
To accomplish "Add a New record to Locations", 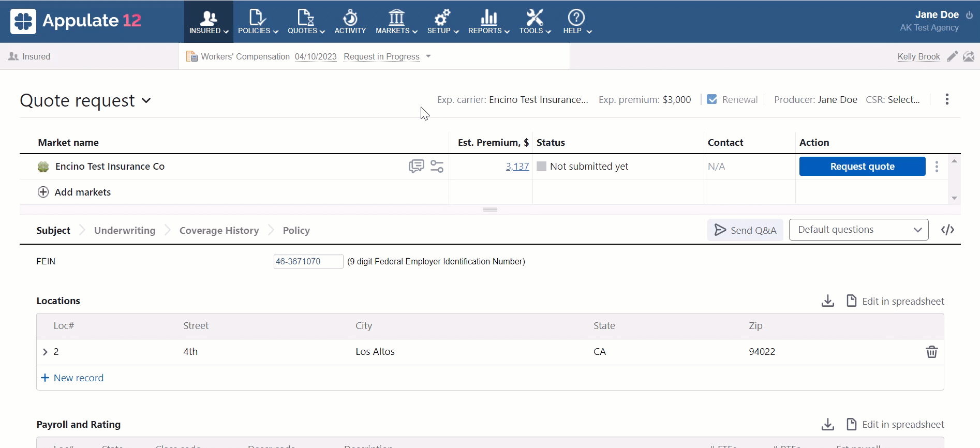I will point(72,378).
